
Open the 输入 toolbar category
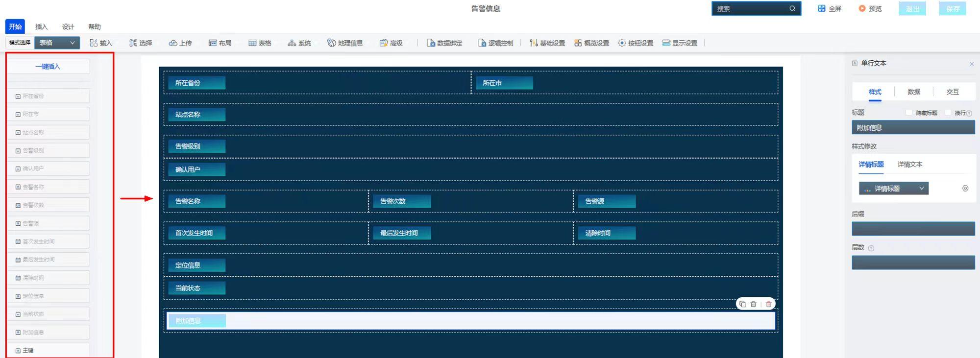tap(101, 43)
